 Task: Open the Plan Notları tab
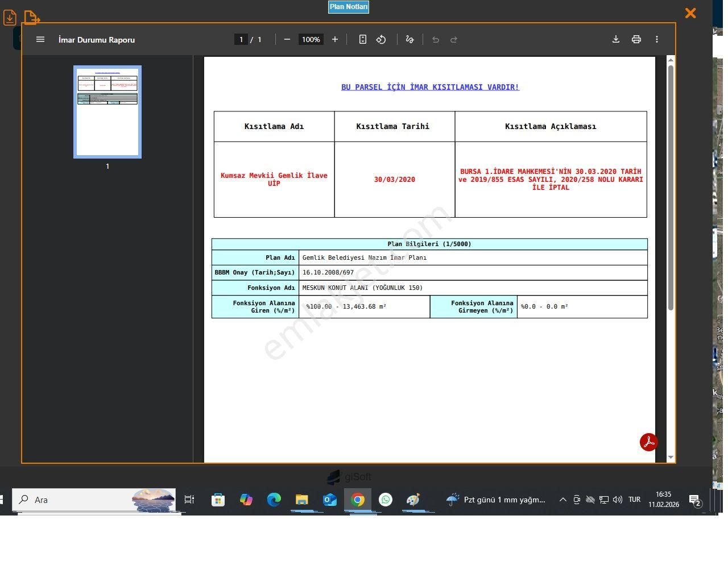(349, 7)
